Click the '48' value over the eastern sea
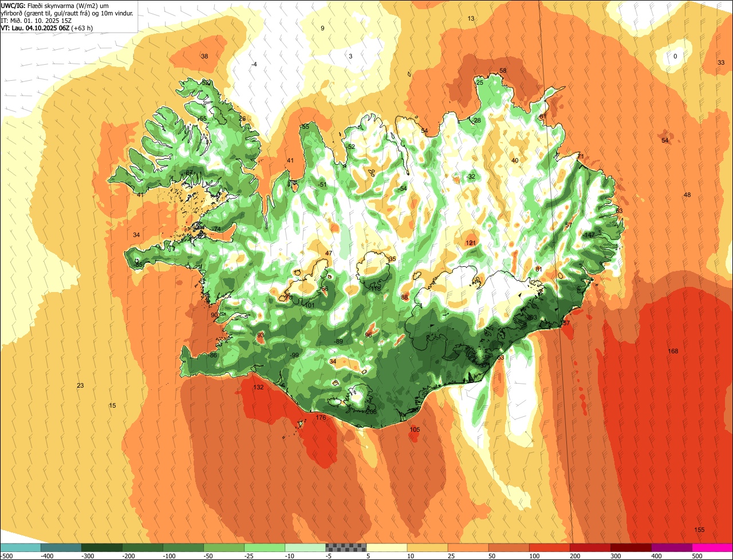This screenshot has height=560, width=733. point(687,195)
